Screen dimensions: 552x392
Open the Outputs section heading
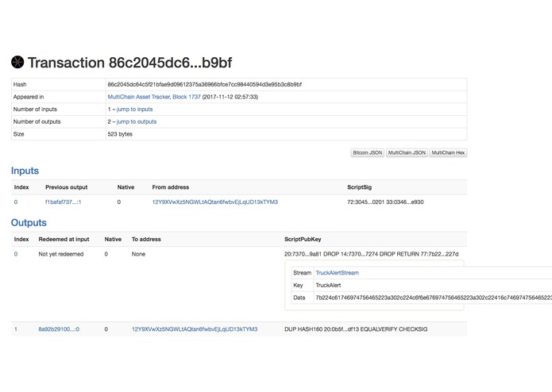pos(29,222)
